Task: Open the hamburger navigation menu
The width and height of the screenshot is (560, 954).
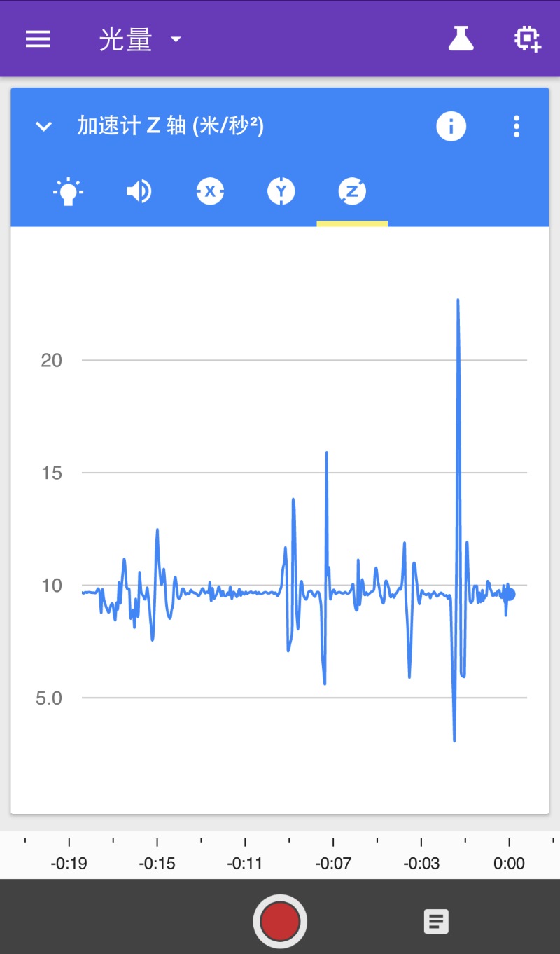Action: 38,39
